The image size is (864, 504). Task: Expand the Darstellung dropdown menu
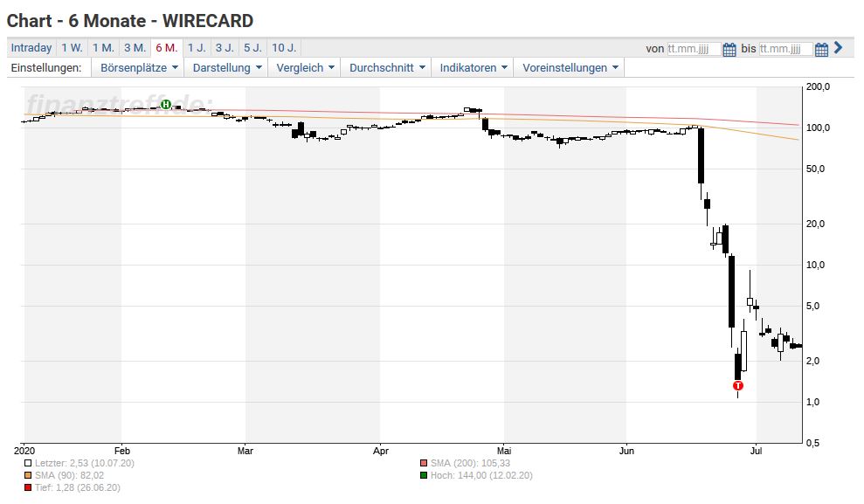pyautogui.click(x=226, y=68)
